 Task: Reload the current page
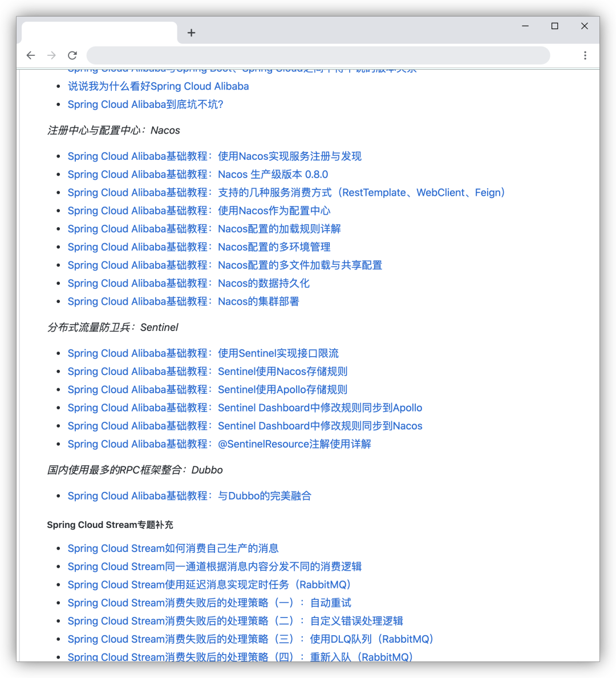[72, 55]
